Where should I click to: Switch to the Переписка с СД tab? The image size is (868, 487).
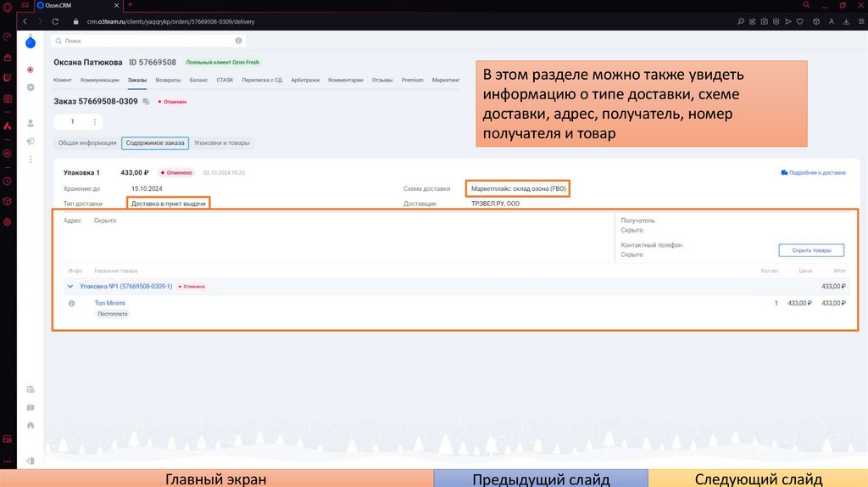[x=262, y=80]
